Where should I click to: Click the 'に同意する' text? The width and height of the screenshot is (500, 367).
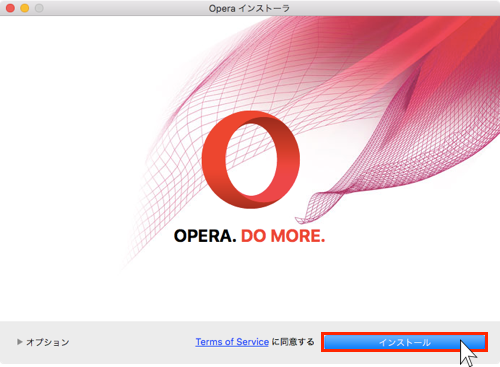(293, 342)
